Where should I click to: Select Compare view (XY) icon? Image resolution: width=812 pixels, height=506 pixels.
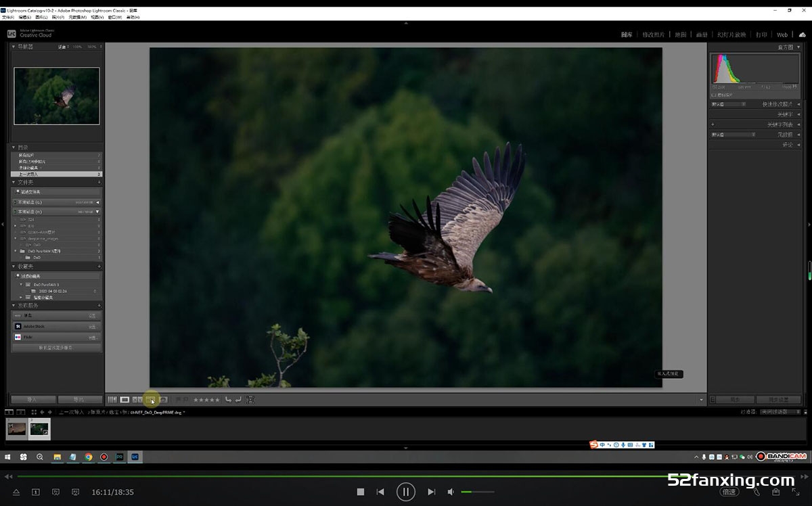pyautogui.click(x=137, y=400)
